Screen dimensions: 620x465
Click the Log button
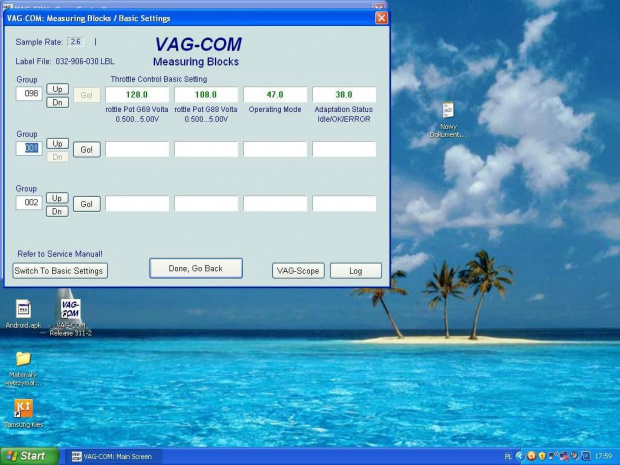(x=356, y=271)
